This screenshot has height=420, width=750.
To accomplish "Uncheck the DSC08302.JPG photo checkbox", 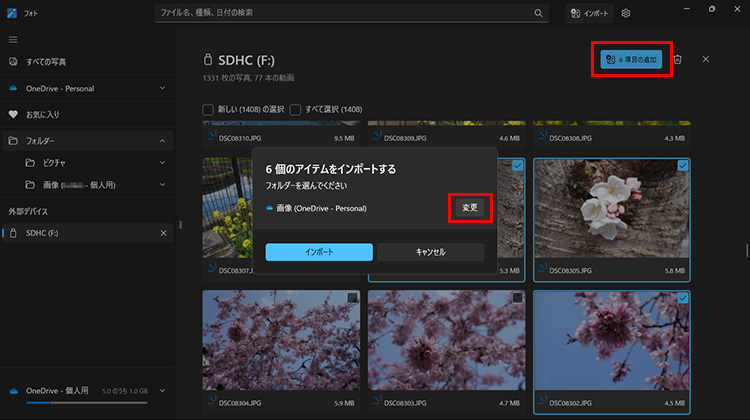I will point(682,299).
